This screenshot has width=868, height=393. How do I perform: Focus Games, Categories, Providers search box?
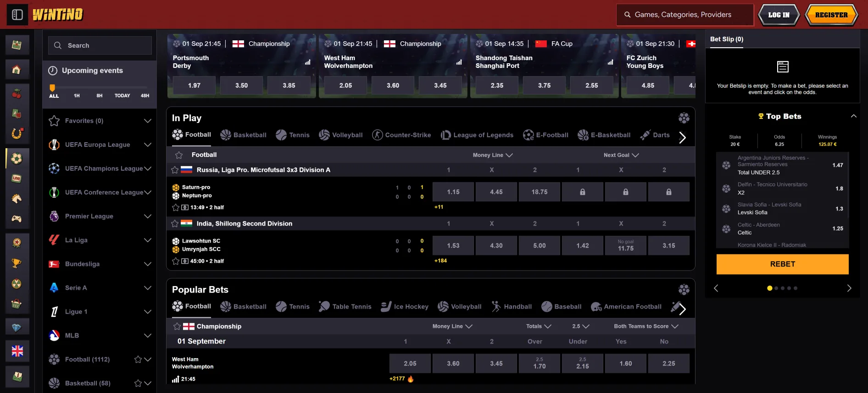click(685, 15)
